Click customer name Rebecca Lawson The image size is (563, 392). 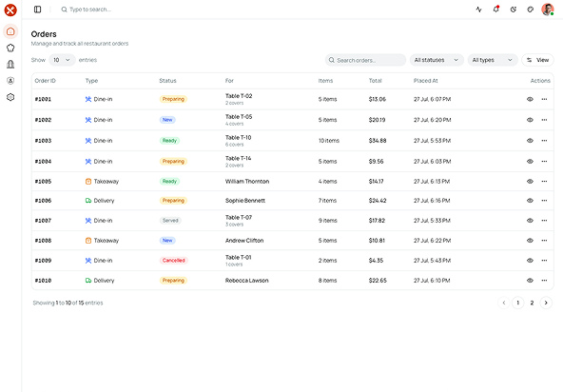coord(246,281)
